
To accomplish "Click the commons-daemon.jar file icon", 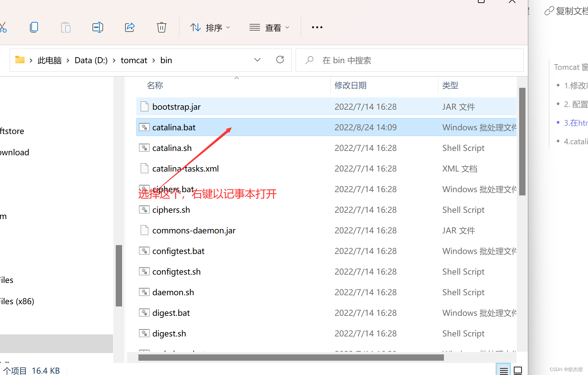I will tap(144, 230).
